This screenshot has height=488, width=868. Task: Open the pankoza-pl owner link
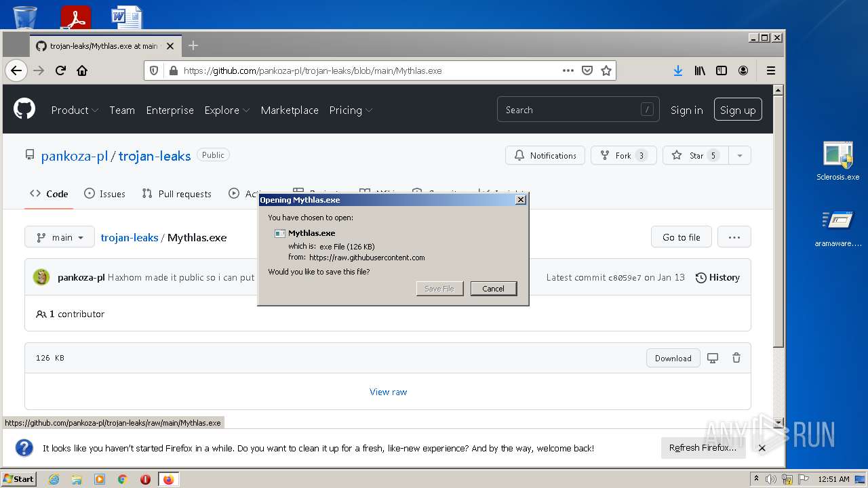[x=75, y=156]
